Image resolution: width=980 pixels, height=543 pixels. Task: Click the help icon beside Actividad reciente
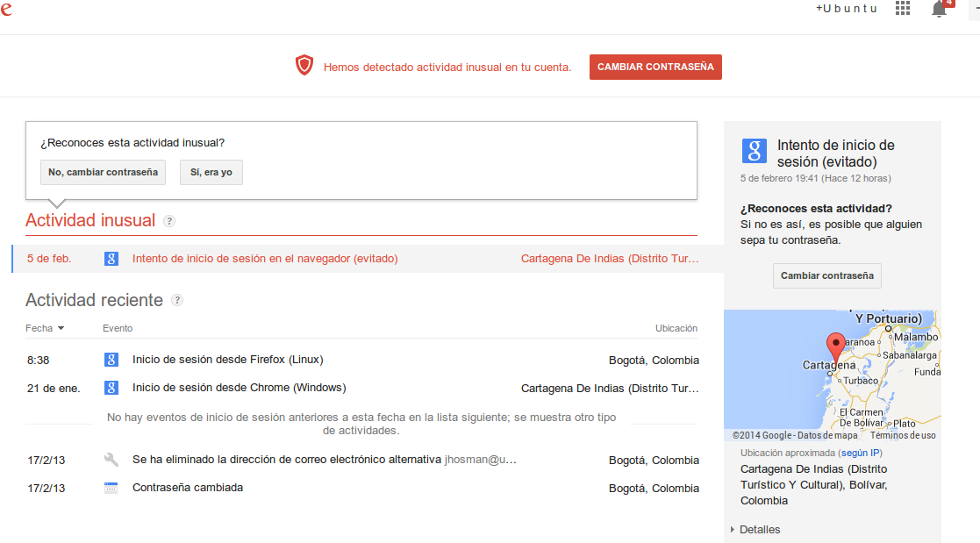(x=177, y=300)
